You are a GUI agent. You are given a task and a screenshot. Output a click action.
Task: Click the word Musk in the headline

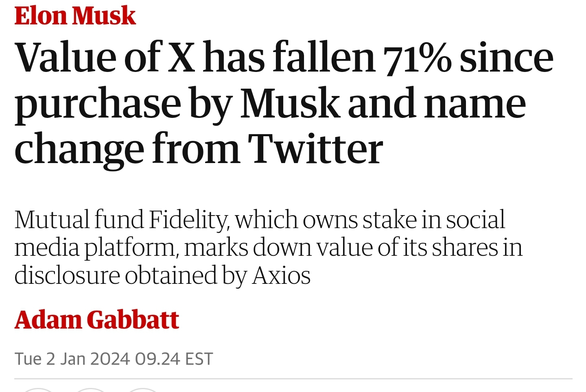(x=289, y=103)
